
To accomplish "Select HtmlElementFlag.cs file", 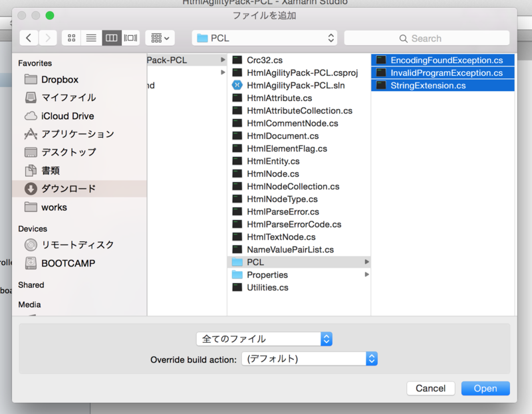I will tap(299, 148).
